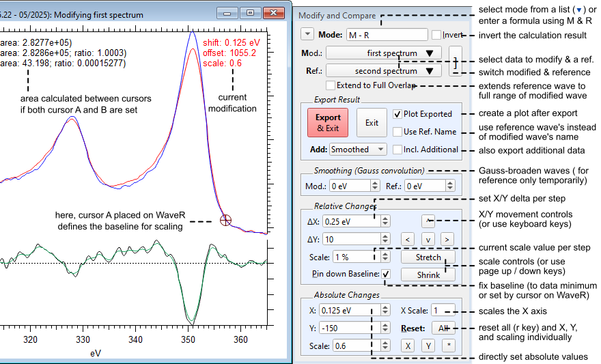Viewport: 601px width, 364px height.
Task: Click cursor A marker on the spectrum
Action: [226, 221]
